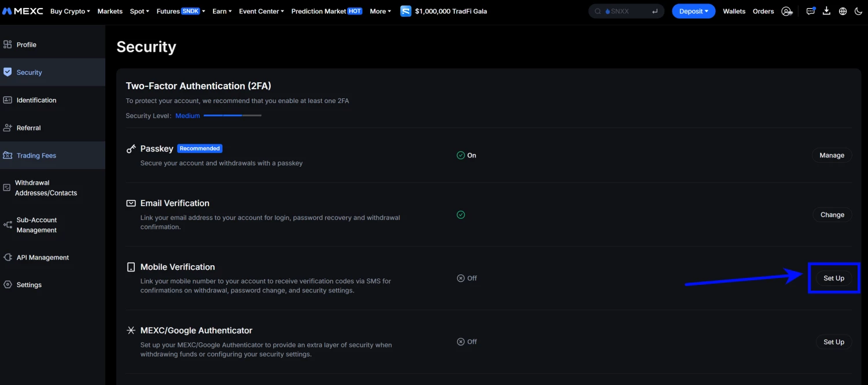Screen dimensions: 868x385
Task: Click Change for Email Verification
Action: pos(832,215)
